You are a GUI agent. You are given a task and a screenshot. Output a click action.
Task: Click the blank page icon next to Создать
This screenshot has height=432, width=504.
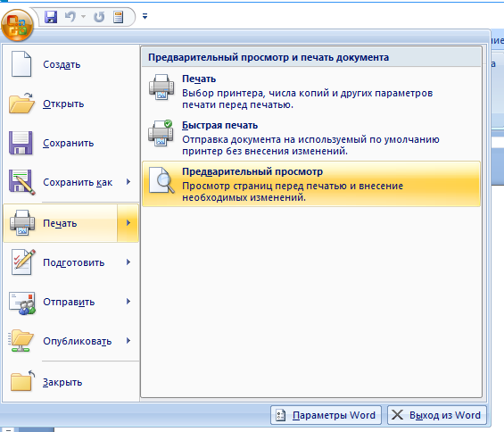tap(21, 64)
